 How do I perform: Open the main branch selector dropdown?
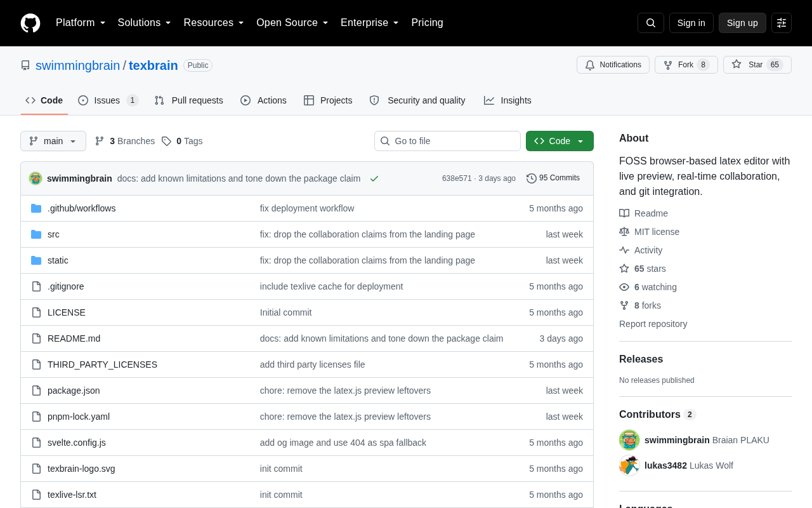(x=53, y=141)
